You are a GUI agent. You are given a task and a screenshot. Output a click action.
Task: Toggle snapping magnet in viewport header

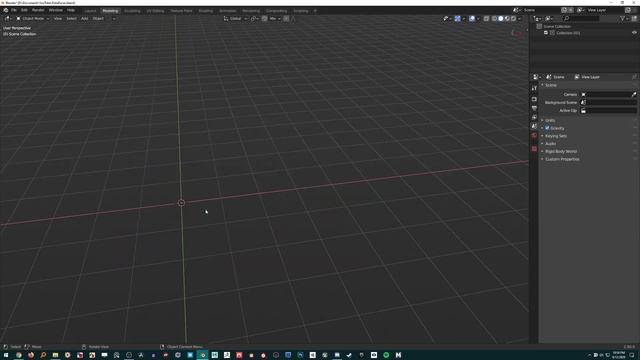pyautogui.click(x=264, y=18)
